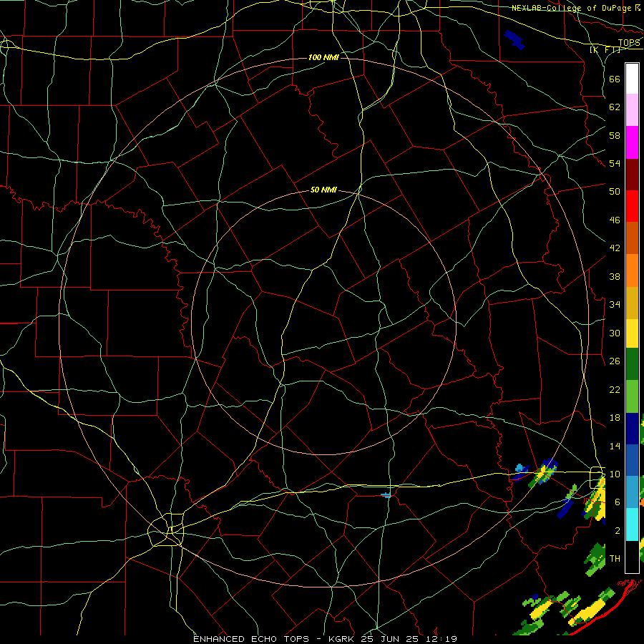This screenshot has height=644, width=644.
Task: Click the legend value "54"
Action: coord(615,164)
